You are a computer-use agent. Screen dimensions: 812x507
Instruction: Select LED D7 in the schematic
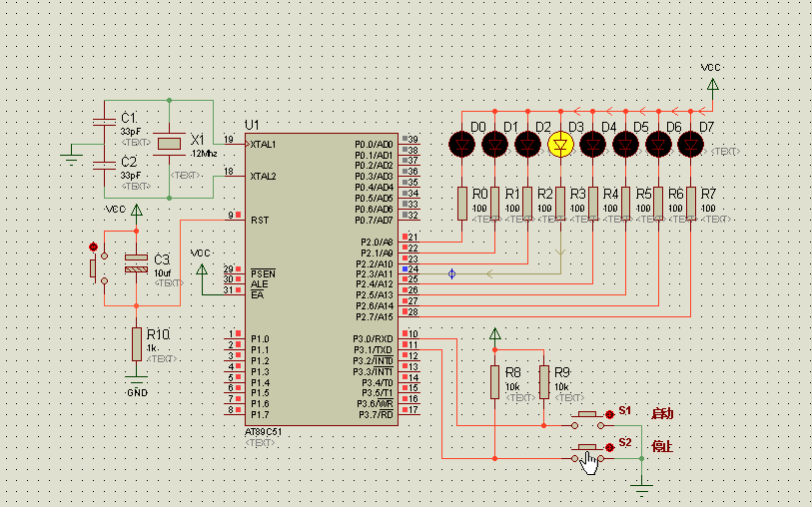tap(691, 145)
